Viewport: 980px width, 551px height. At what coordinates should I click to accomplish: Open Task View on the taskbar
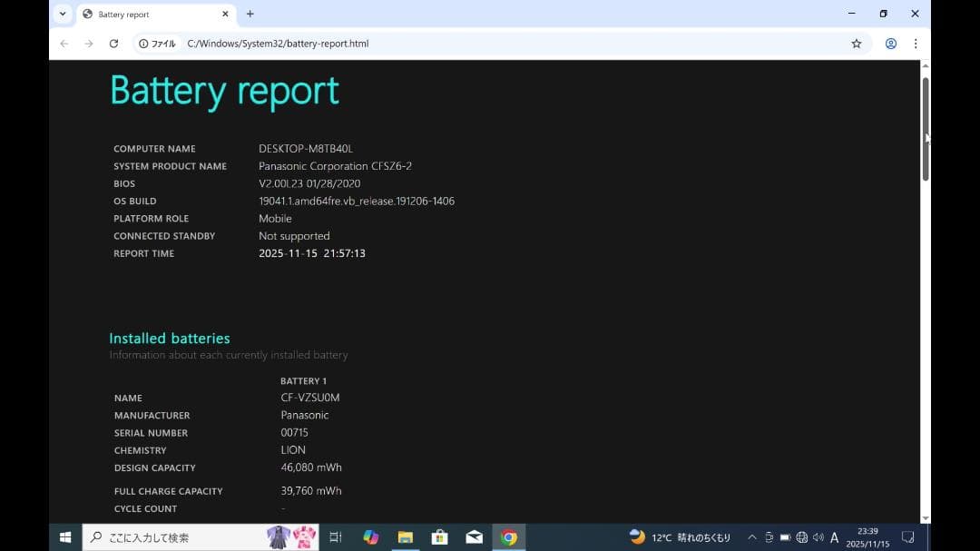(x=335, y=537)
